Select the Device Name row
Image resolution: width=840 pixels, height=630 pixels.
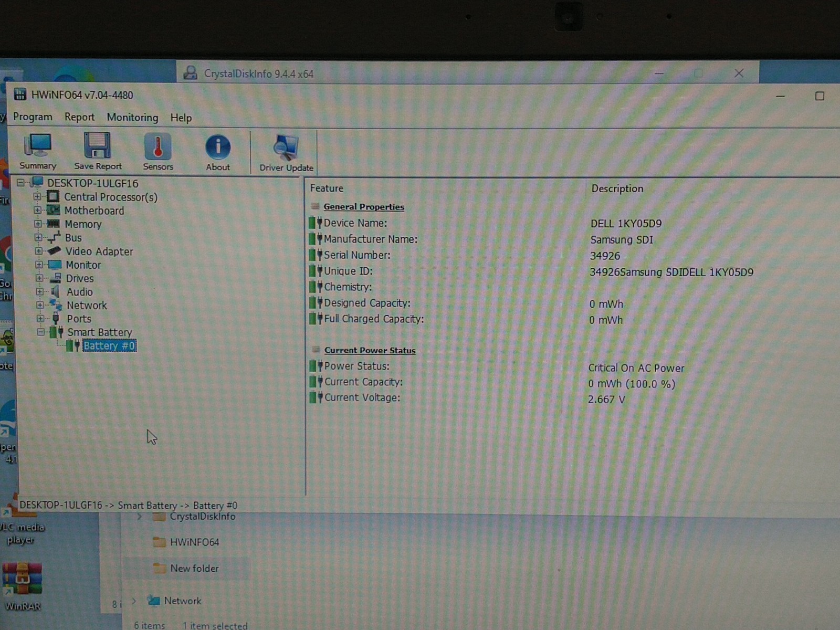(x=486, y=223)
